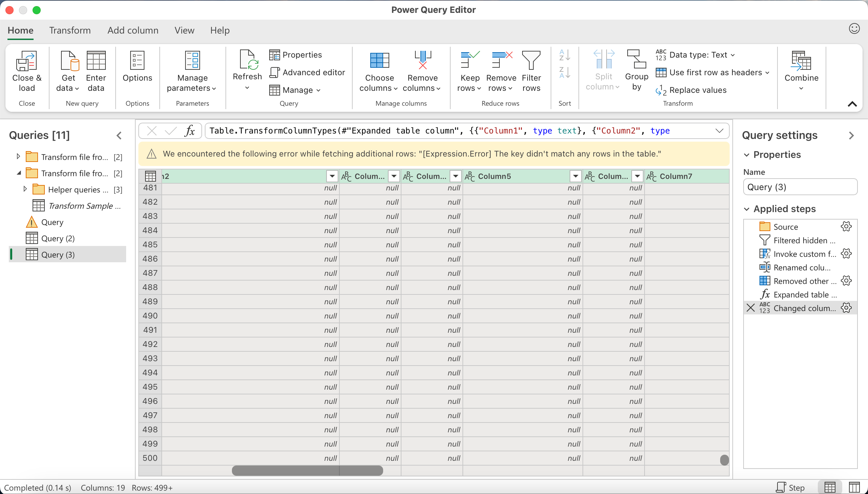This screenshot has width=868, height=494.
Task: Collapse the Applied steps section
Action: pyautogui.click(x=746, y=209)
